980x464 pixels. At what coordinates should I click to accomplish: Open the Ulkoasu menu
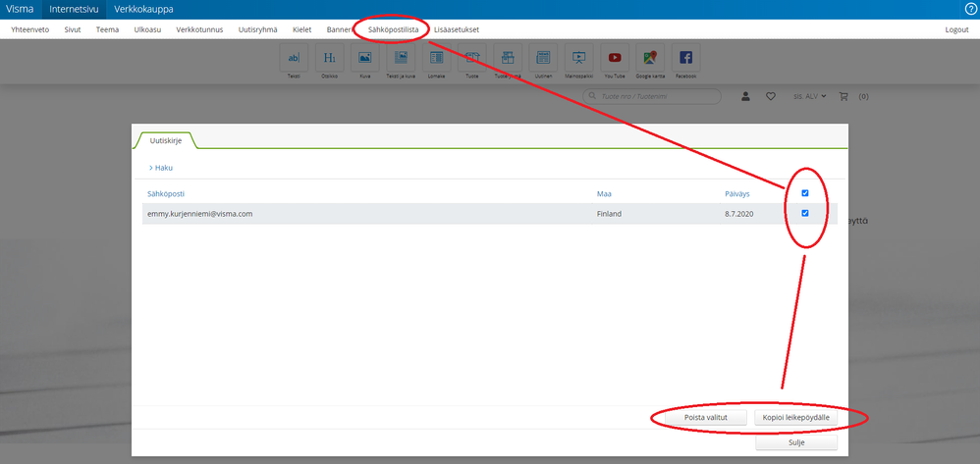coord(147,29)
